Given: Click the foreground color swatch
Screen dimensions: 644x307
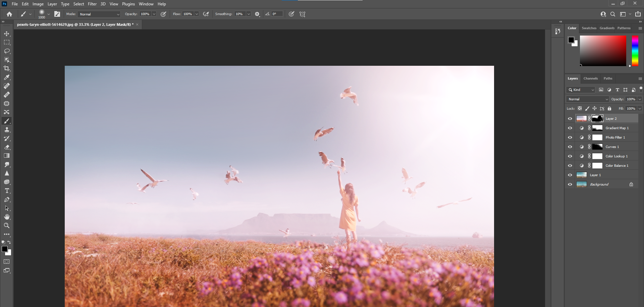Looking at the screenshot, I should tap(5, 249).
